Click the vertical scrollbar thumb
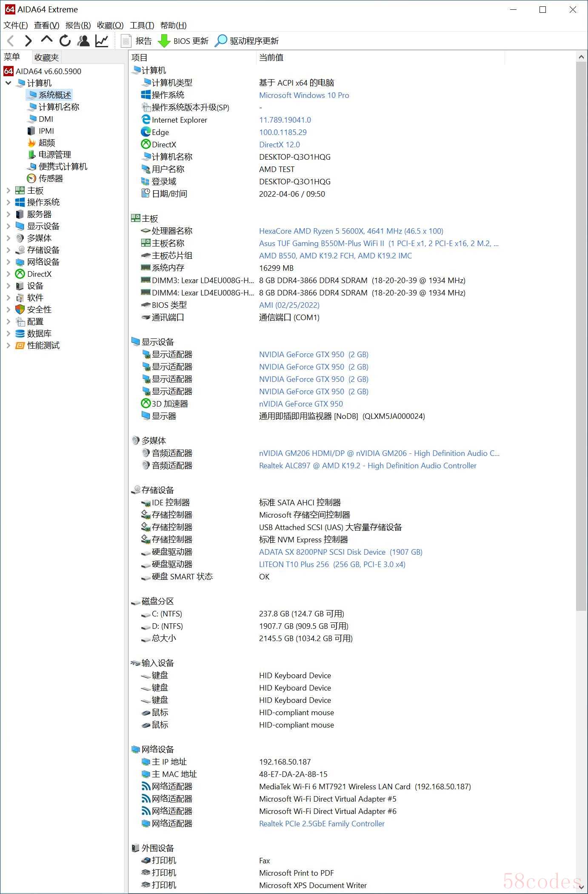This screenshot has height=894, width=588. click(x=581, y=336)
